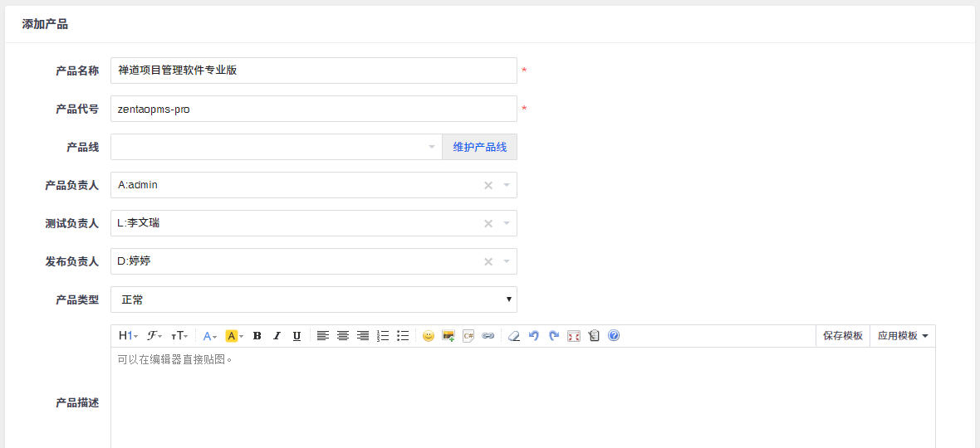This screenshot has width=980, height=448.
Task: Add a hyperlink with the chain icon
Action: pos(488,336)
